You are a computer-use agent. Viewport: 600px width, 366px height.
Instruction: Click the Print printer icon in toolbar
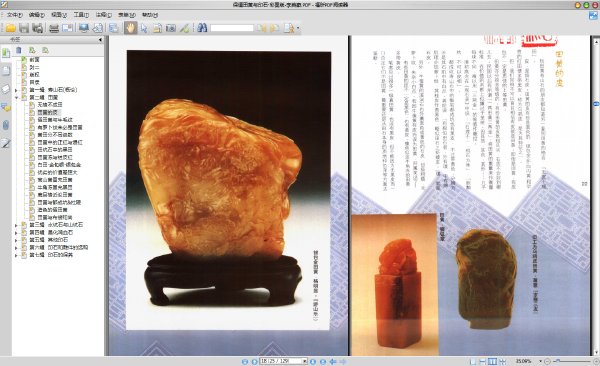[x=54, y=28]
